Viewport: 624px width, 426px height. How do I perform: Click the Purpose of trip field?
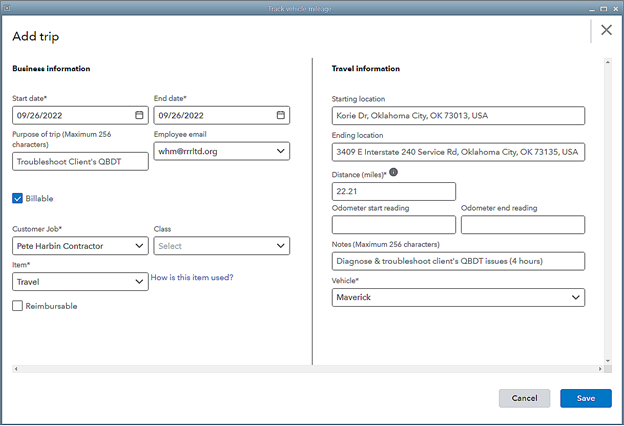[80, 161]
